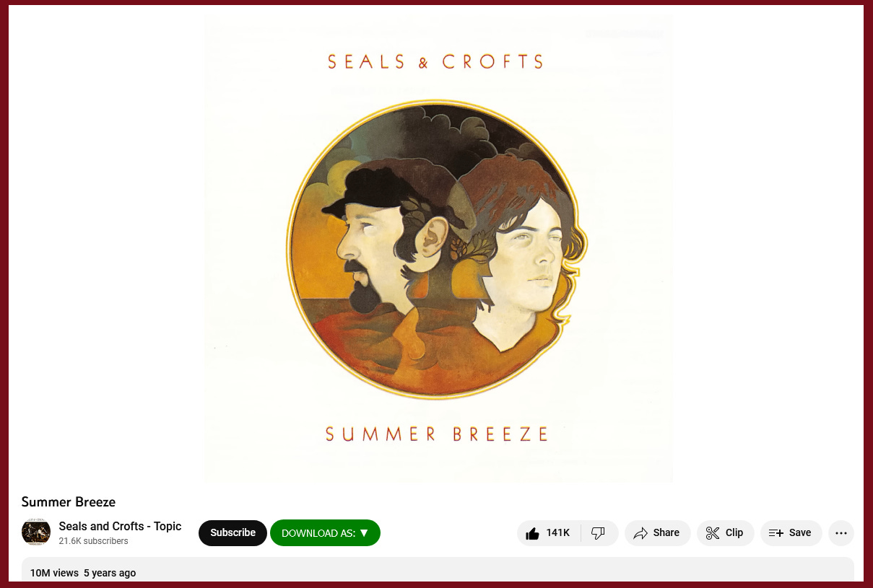Click the Save to playlist icon

pyautogui.click(x=776, y=533)
